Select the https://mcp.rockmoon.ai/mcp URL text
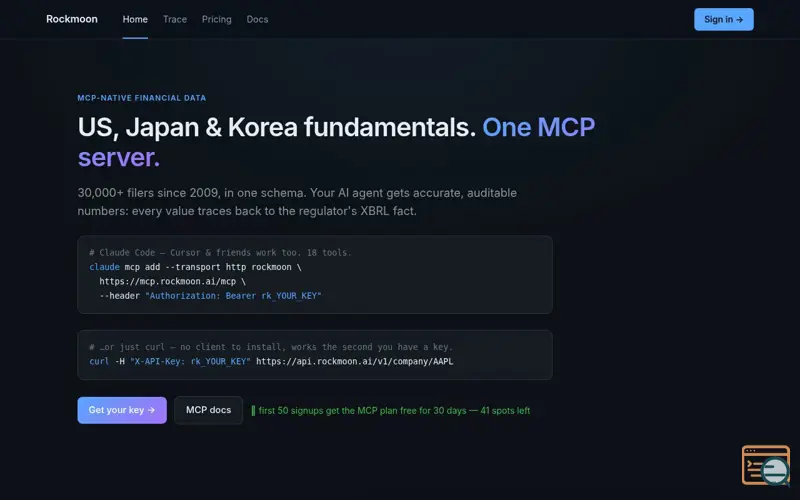 [167, 281]
